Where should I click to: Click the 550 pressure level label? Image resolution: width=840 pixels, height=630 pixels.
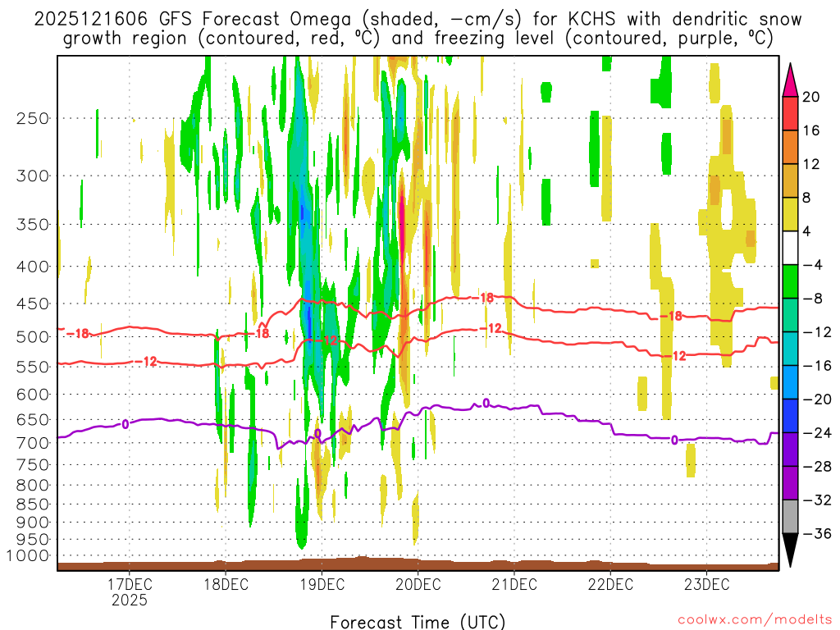33,367
